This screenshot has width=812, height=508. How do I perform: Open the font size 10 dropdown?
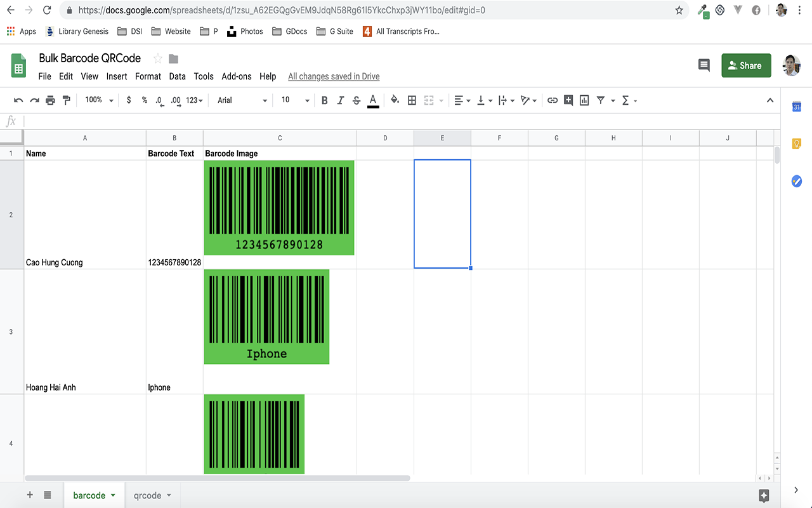click(x=295, y=100)
